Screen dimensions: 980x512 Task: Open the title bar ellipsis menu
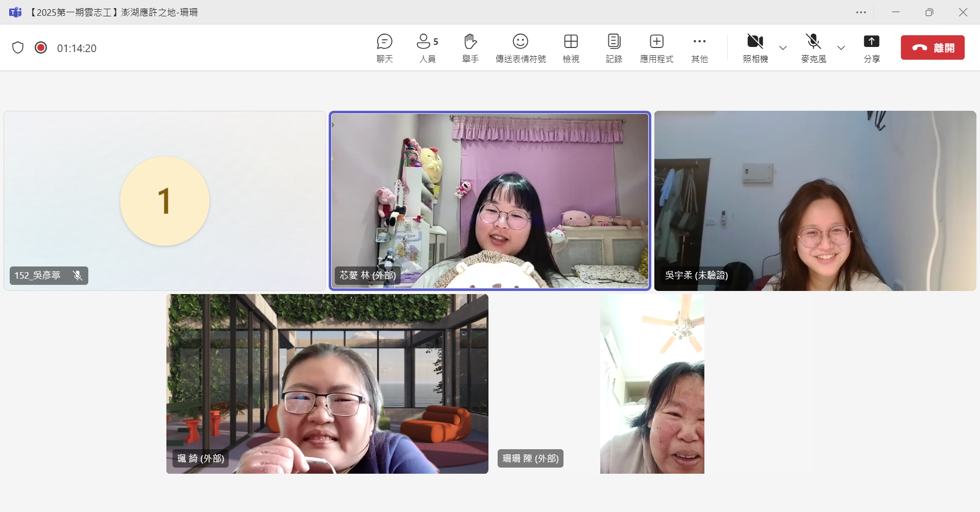click(861, 12)
